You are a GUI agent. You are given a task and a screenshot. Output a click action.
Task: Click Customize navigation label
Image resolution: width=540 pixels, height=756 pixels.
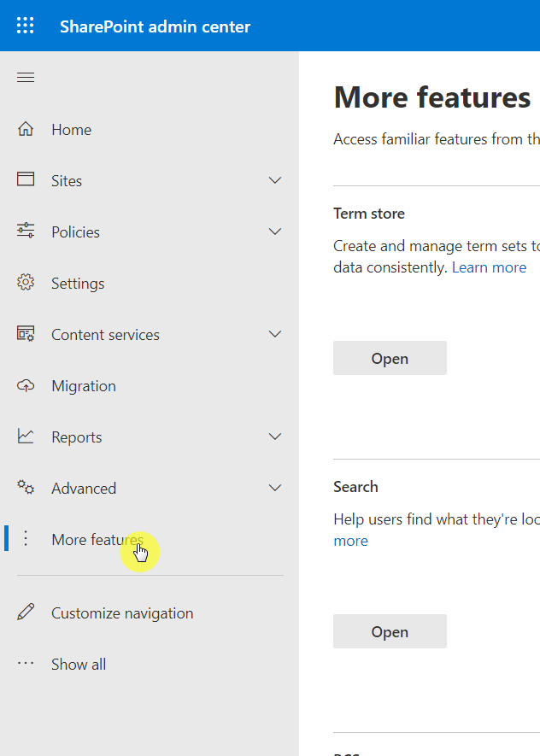pyautogui.click(x=122, y=613)
